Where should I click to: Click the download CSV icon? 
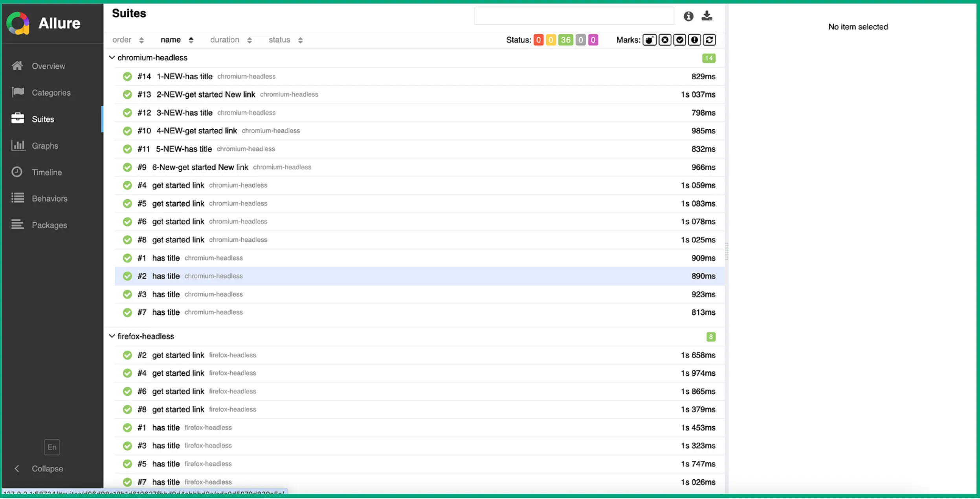pos(707,16)
